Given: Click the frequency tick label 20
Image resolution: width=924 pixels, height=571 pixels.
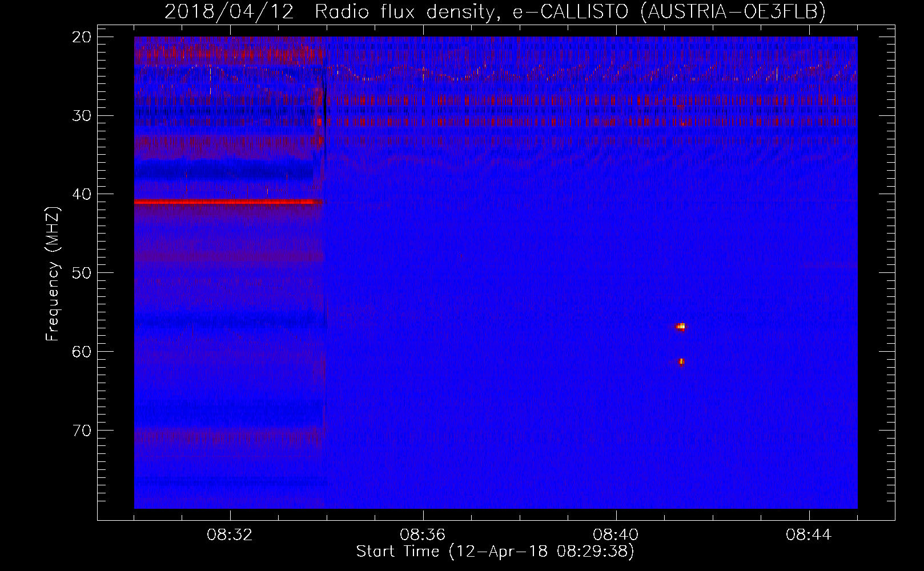Looking at the screenshot, I should (82, 37).
